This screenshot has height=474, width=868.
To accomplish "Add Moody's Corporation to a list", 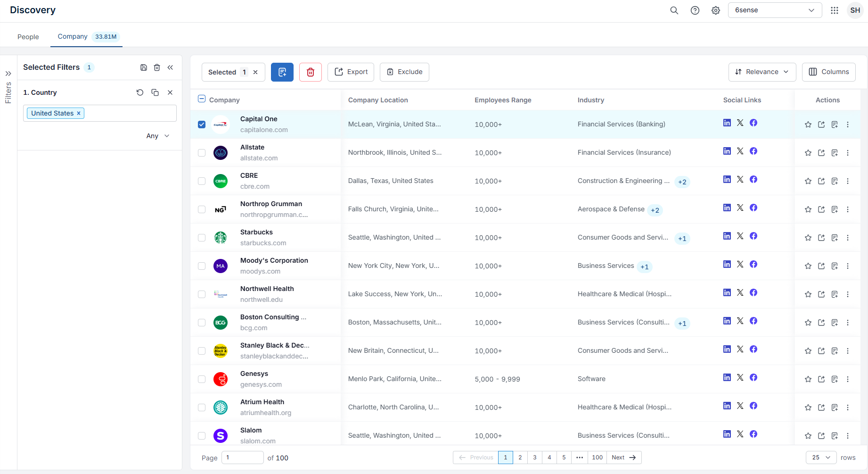I will tap(835, 266).
